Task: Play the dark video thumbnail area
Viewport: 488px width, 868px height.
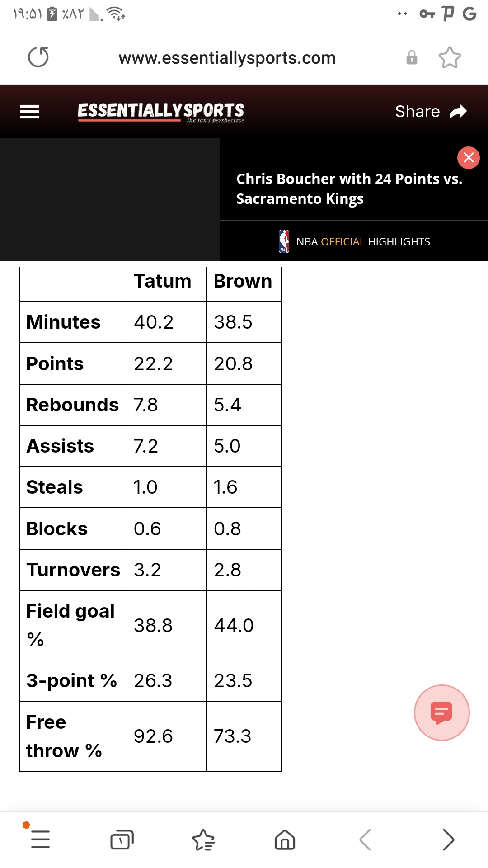Action: [x=110, y=199]
